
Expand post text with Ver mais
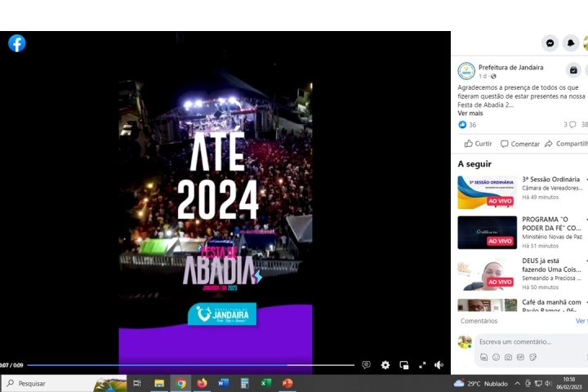click(470, 114)
